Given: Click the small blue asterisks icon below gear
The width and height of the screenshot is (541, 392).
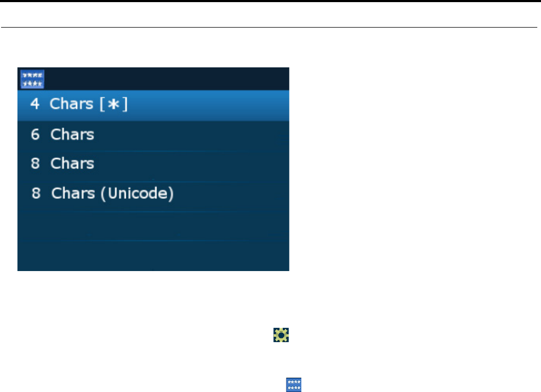Looking at the screenshot, I should [294, 385].
